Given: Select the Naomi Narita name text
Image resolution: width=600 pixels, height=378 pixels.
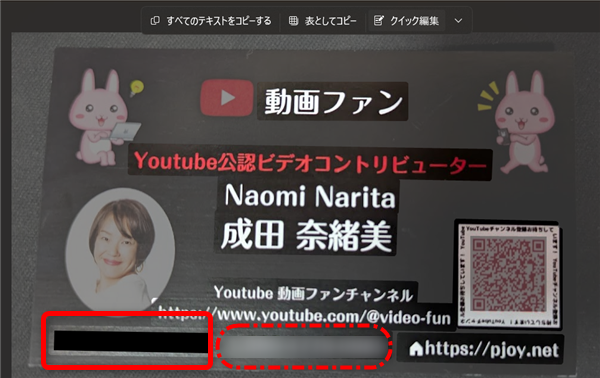Looking at the screenshot, I should pyautogui.click(x=310, y=196).
